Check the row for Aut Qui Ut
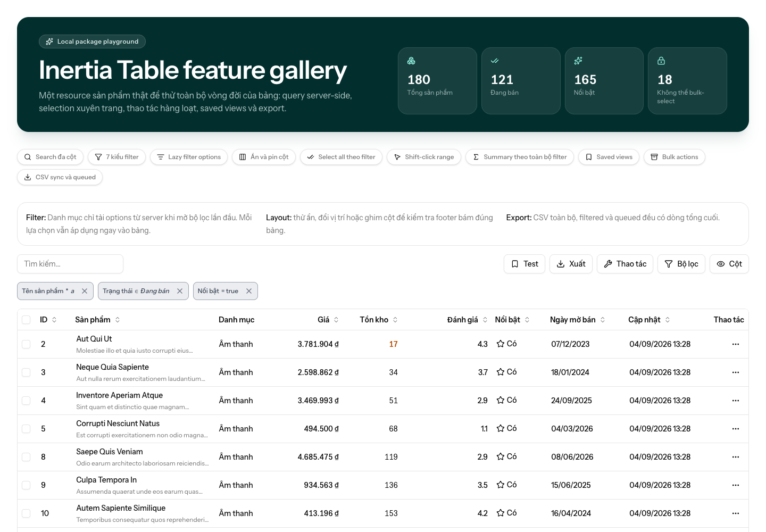766x532 pixels. point(26,344)
